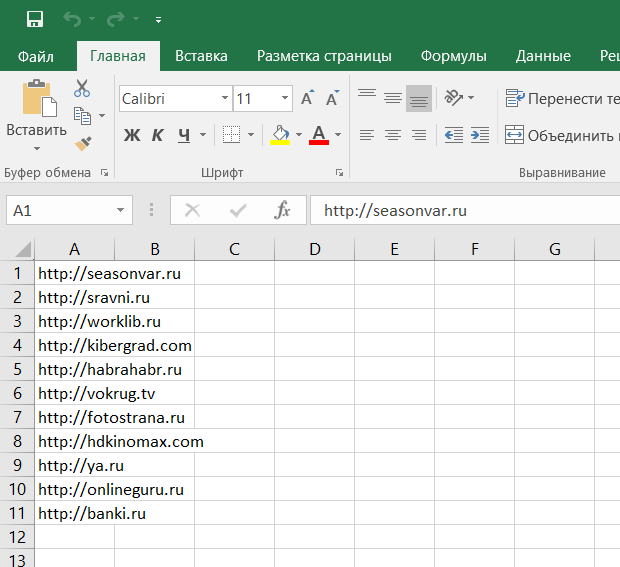This screenshot has width=620, height=567.
Task: Select Middle Align icon
Action: [x=393, y=98]
